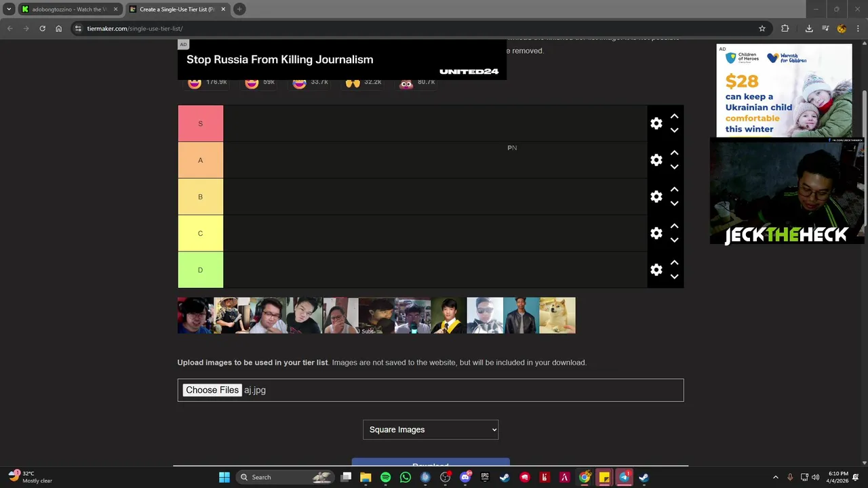Select the man in black jacket thumbnail
Screen dimensions: 868x488
[x=521, y=315]
